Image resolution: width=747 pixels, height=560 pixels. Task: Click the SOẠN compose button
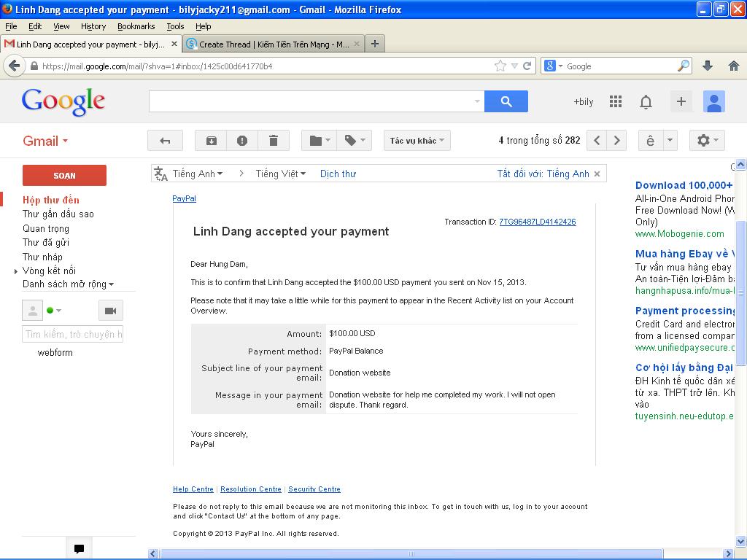64,175
